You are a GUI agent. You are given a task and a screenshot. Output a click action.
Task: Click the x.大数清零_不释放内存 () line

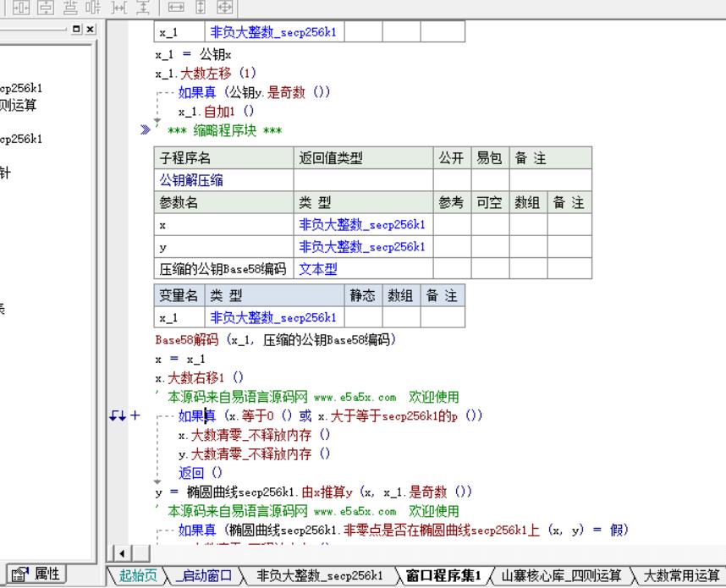[254, 434]
